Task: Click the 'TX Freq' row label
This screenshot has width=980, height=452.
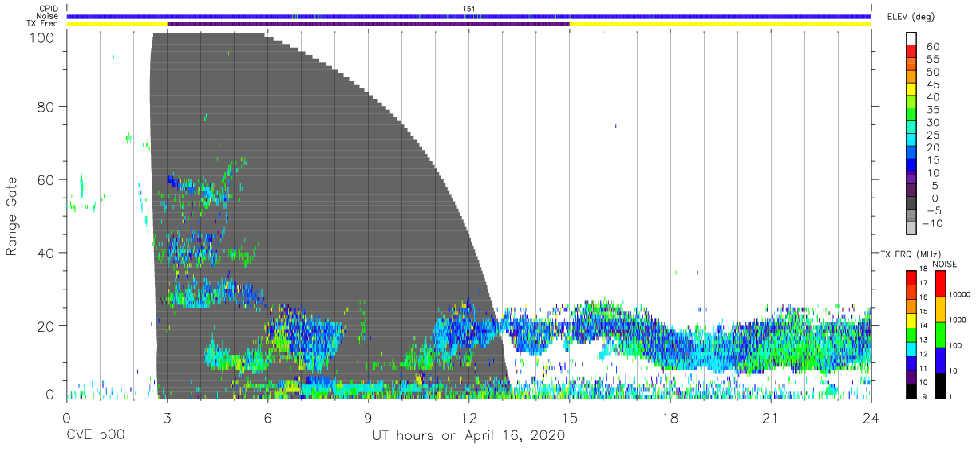Action: click(42, 24)
